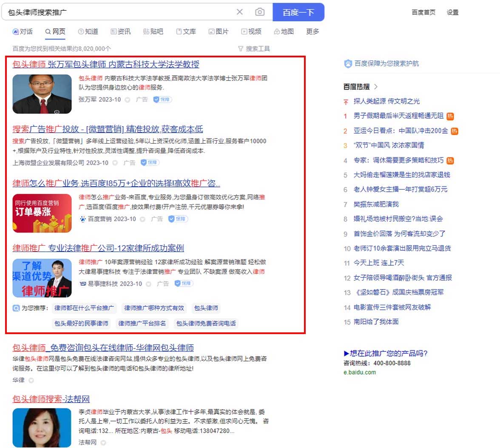The height and width of the screenshot is (448, 500).
Task: Select suggestion 律师都在什么平台推广
Action: (84, 308)
